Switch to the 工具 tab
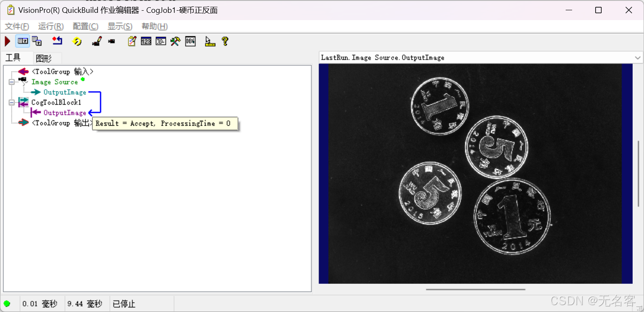 13,58
